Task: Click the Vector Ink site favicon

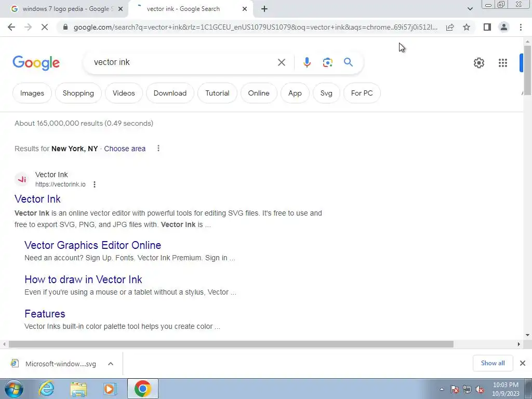Action: pyautogui.click(x=22, y=179)
